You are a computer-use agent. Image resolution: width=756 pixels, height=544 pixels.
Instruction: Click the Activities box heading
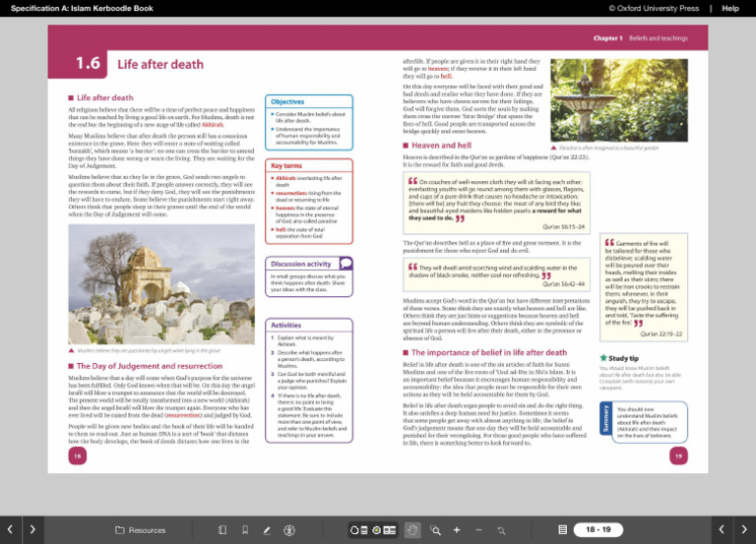click(x=285, y=326)
